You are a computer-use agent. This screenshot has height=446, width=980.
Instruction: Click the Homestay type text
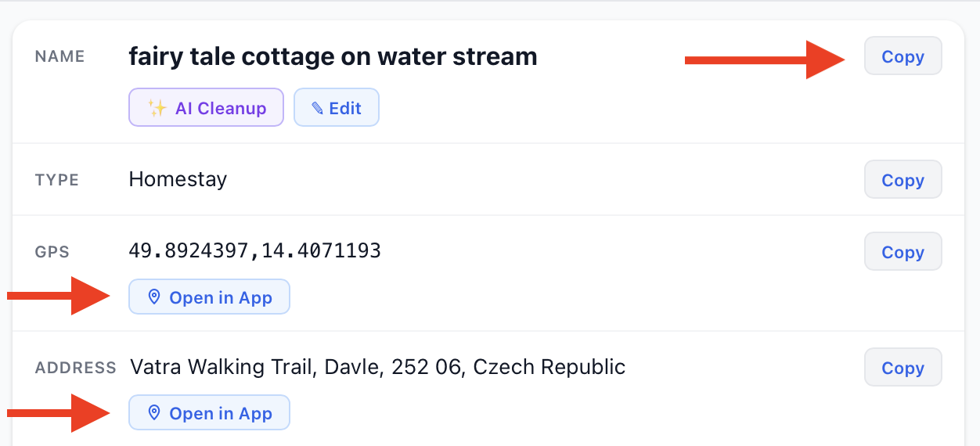[178, 179]
